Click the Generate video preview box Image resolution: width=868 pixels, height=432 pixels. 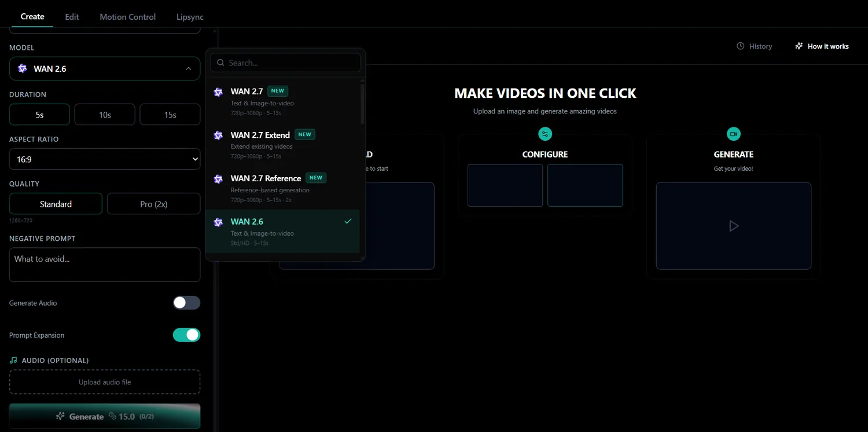pos(734,226)
